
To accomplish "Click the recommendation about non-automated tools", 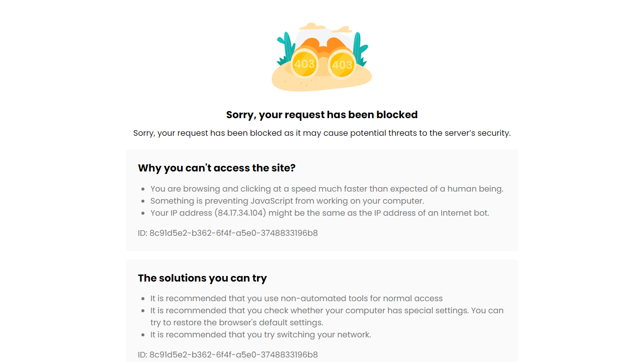I will point(296,299).
